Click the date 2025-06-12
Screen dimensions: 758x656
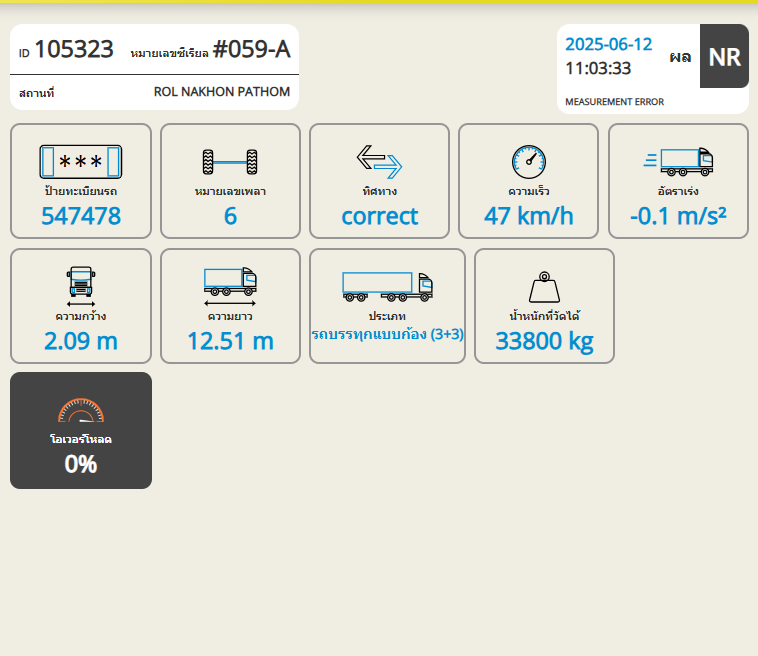tap(608, 44)
